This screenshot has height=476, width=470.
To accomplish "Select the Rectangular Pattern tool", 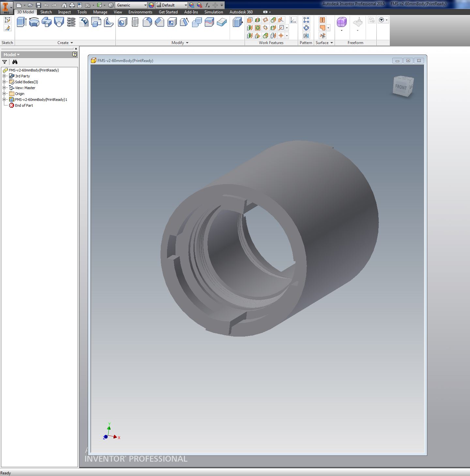I will point(306,20).
